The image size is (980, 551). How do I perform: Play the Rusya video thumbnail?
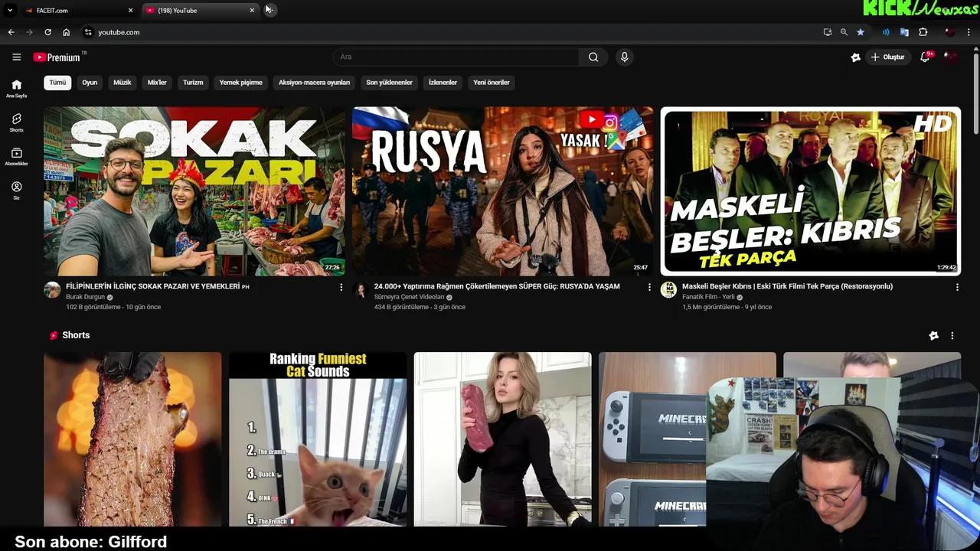[502, 191]
